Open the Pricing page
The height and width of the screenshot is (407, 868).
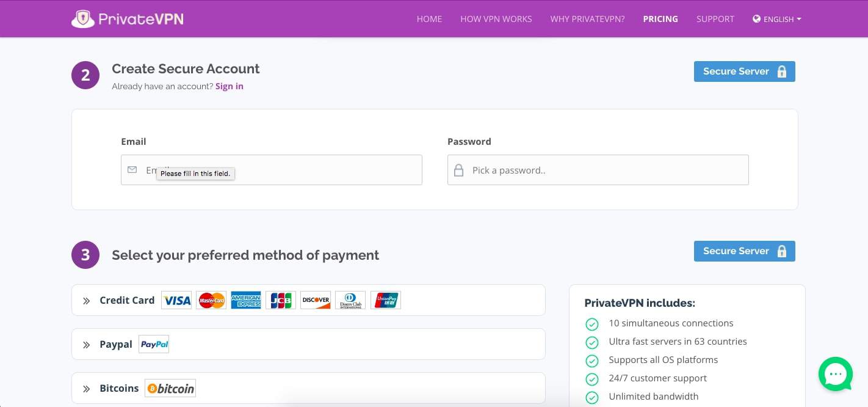[660, 19]
